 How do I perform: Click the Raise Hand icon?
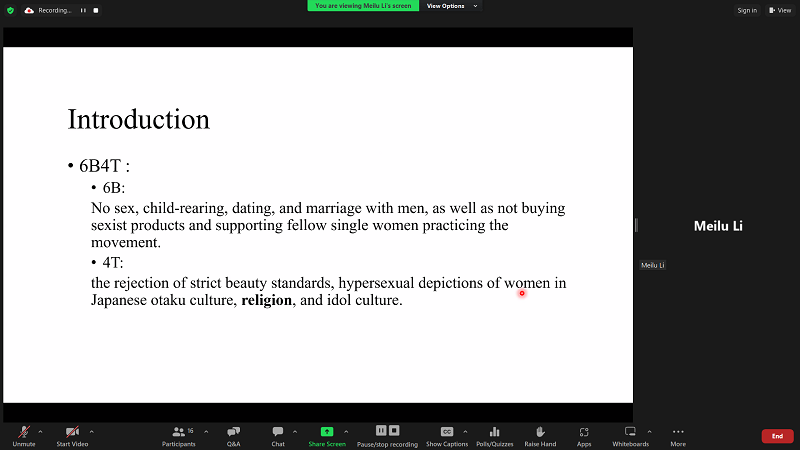pyautogui.click(x=540, y=432)
